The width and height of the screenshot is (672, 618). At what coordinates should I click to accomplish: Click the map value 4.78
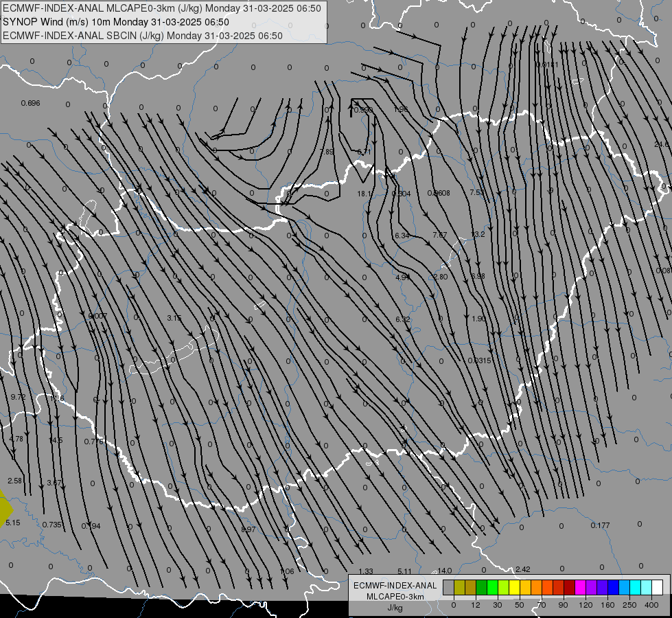[x=16, y=439]
